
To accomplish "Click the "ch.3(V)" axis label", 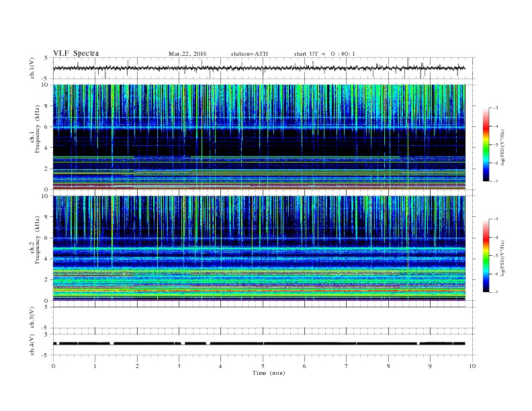I will pyautogui.click(x=32, y=318).
